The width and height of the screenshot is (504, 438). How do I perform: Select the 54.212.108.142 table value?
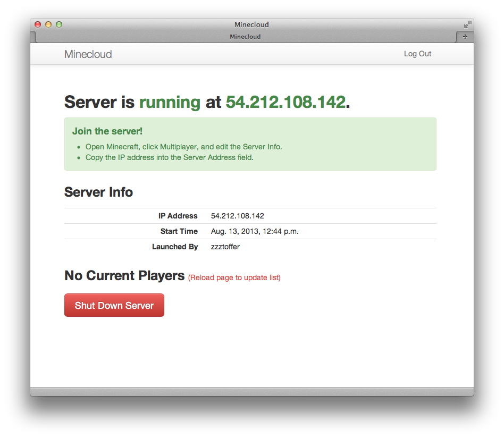pyautogui.click(x=237, y=216)
